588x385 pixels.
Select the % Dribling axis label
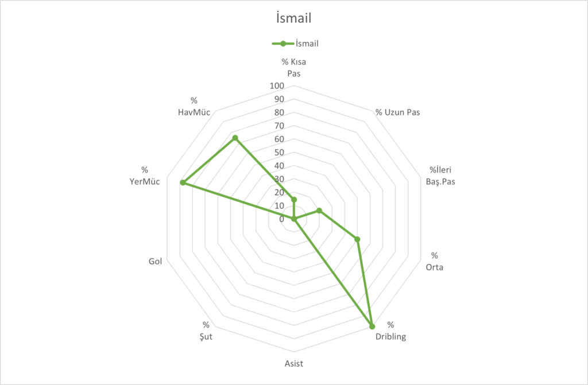pyautogui.click(x=390, y=331)
